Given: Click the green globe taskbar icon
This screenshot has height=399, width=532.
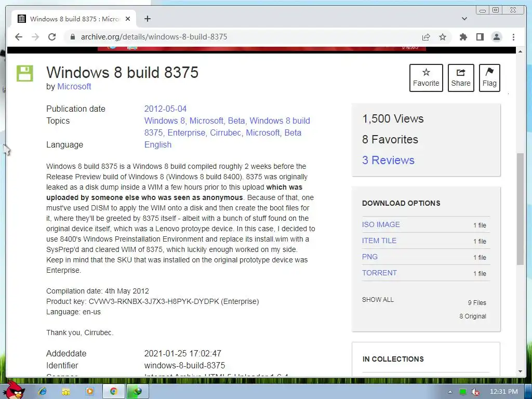Looking at the screenshot, I should click(137, 392).
